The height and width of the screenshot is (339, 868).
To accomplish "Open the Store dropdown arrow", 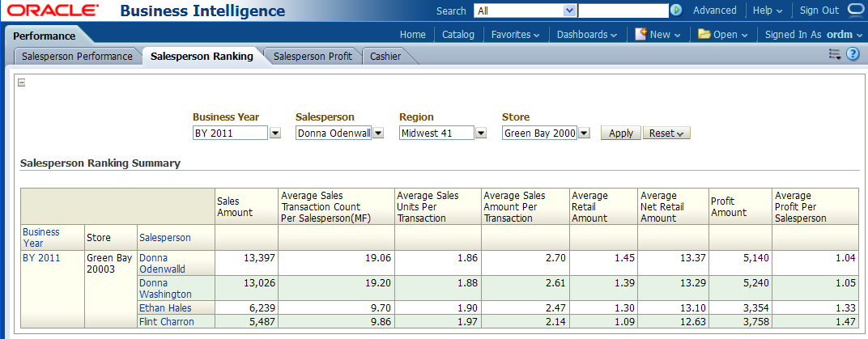I will (585, 133).
